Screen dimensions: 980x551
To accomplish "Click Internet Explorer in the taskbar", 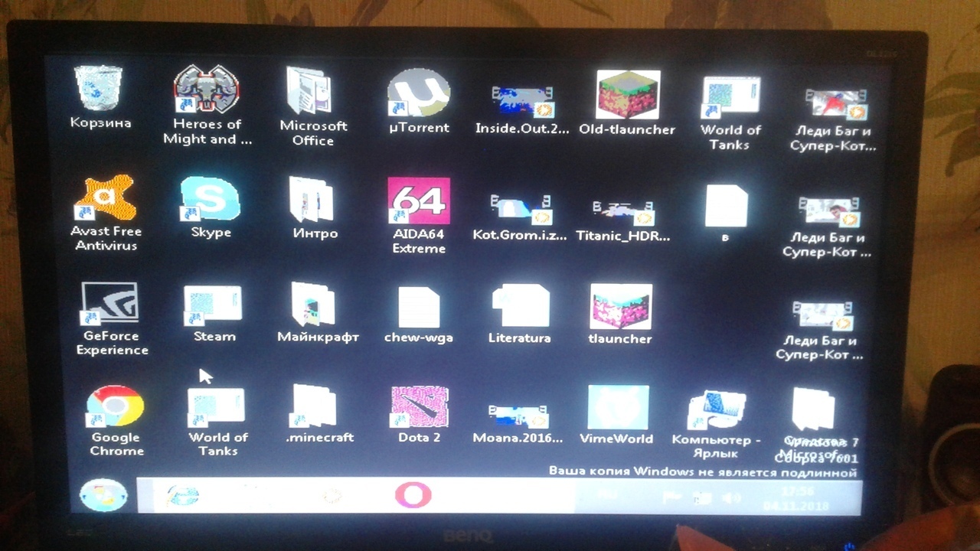I will click(x=183, y=496).
